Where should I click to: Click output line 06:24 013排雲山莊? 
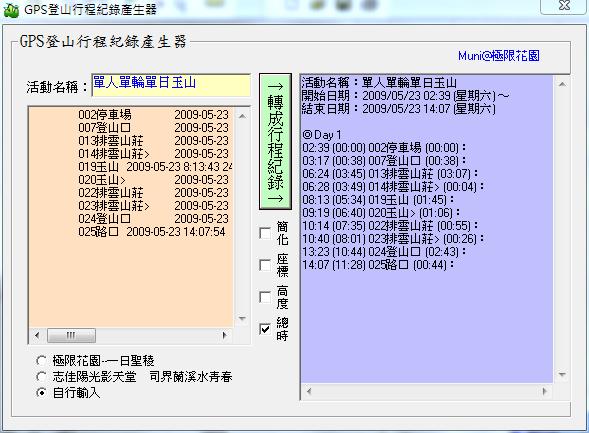(390, 174)
